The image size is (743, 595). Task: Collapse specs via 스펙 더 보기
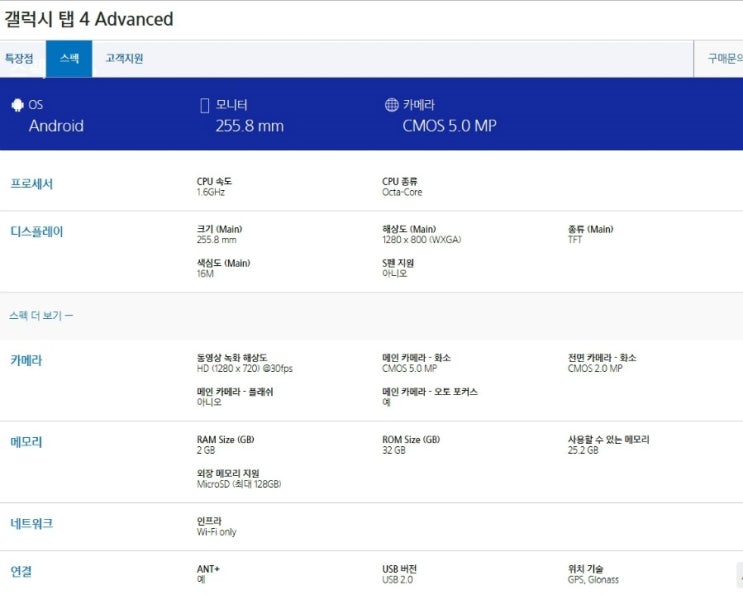point(41,316)
